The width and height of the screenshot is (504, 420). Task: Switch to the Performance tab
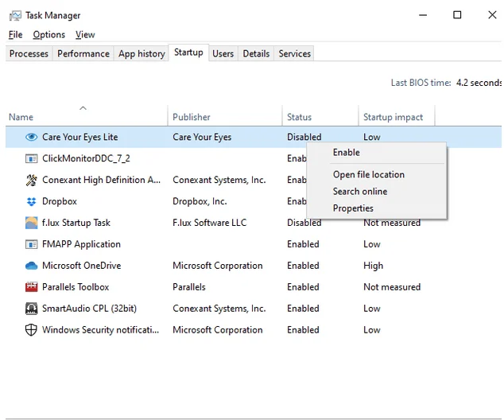tap(83, 54)
